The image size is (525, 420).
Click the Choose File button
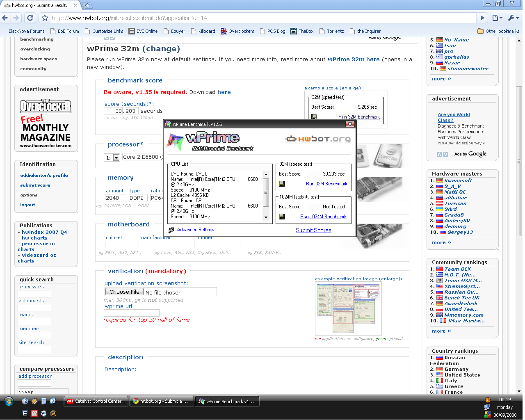pyautogui.click(x=124, y=292)
